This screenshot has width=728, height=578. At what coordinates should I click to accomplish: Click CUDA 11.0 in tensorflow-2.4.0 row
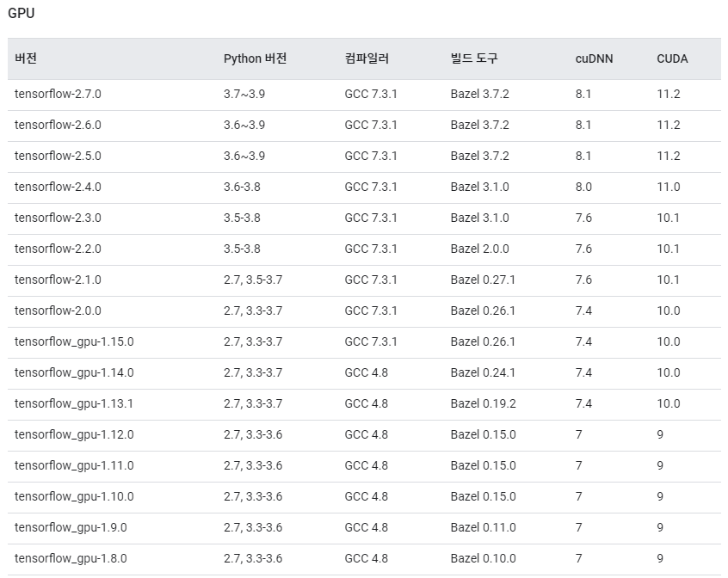pyautogui.click(x=669, y=187)
